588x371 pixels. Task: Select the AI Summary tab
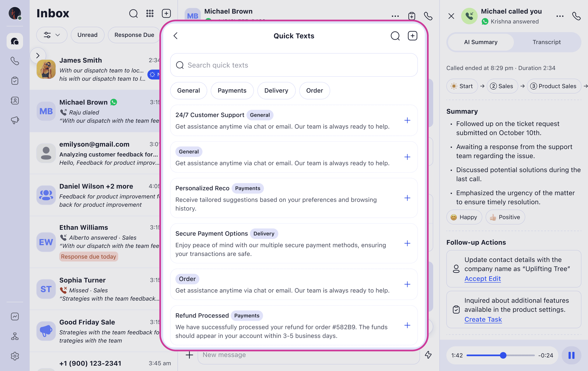coord(480,42)
